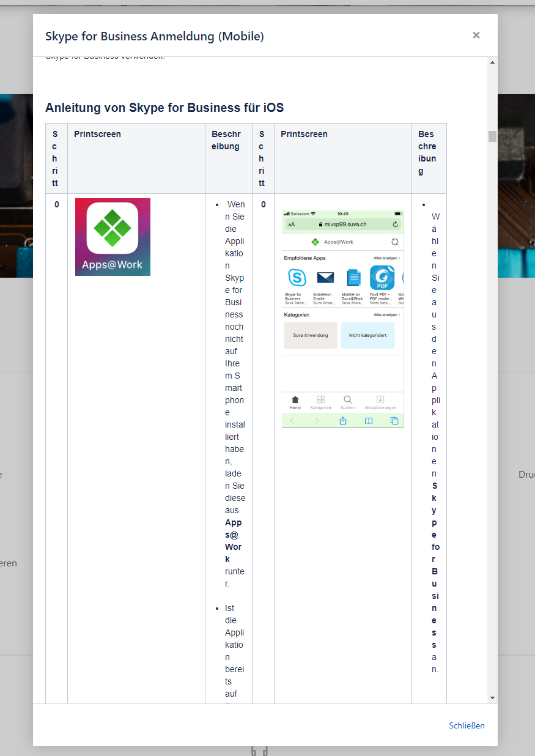
Task: Click the MobileIron Email+ envelope icon
Action: [x=325, y=278]
